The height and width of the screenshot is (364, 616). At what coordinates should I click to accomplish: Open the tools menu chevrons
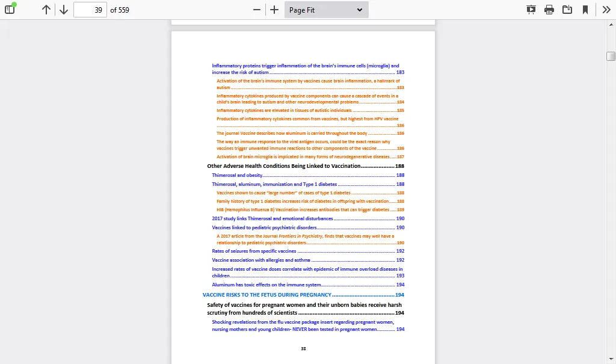pyautogui.click(x=606, y=10)
